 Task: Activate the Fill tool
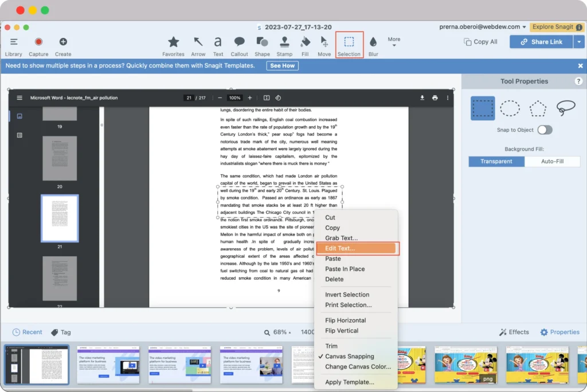click(x=306, y=43)
